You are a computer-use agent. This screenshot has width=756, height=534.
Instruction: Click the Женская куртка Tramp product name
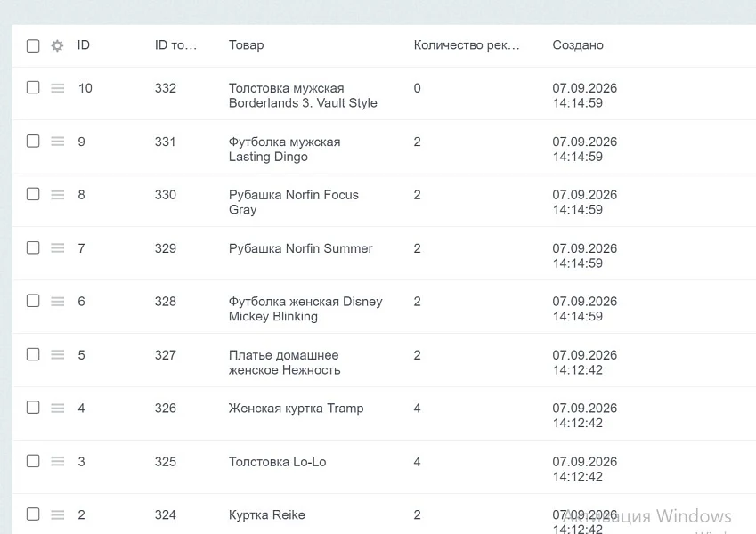[296, 409]
